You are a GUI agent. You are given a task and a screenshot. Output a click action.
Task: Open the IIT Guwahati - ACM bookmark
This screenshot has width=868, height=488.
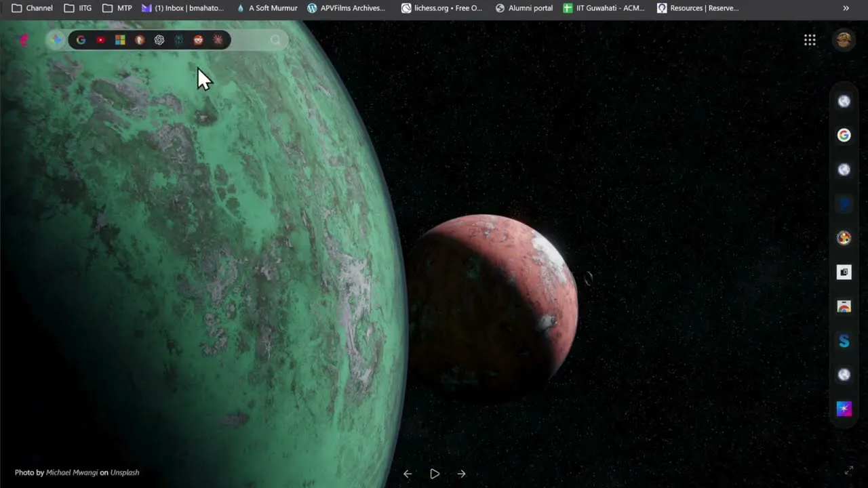point(604,8)
